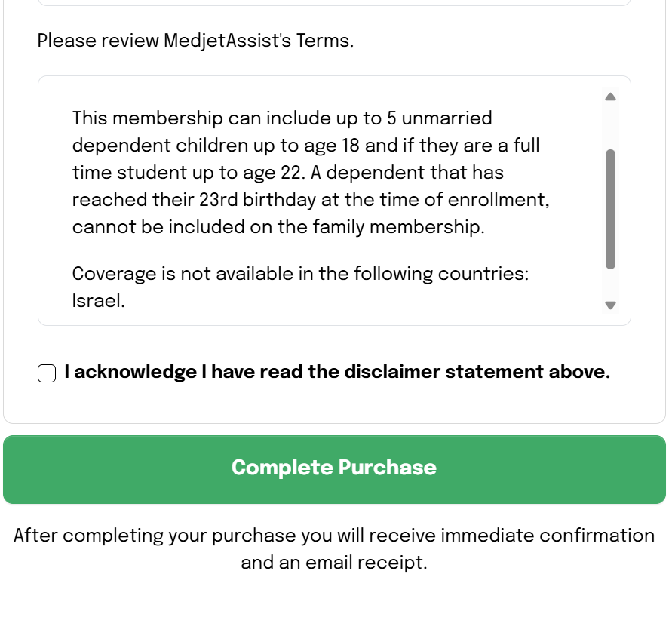Screen dimensions: 672x617
Task: Tick the box next to the bold acknowledgment text
Action: pos(47,373)
